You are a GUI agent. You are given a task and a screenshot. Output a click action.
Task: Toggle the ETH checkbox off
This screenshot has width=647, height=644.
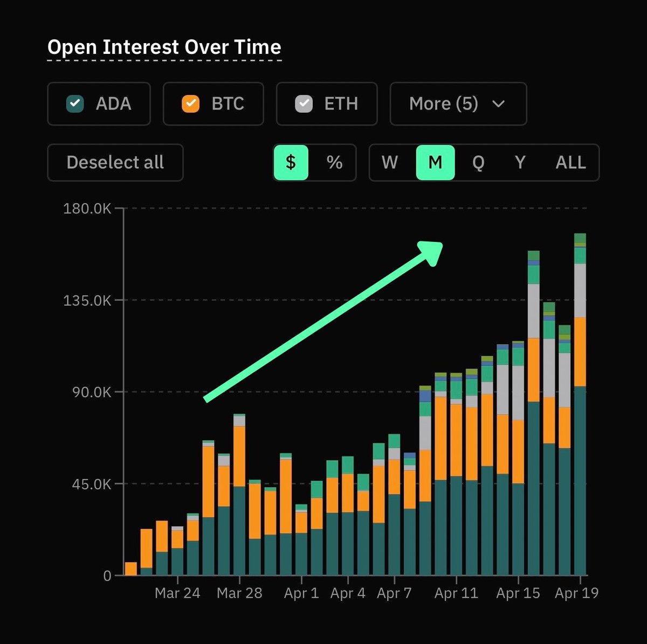coord(304,103)
